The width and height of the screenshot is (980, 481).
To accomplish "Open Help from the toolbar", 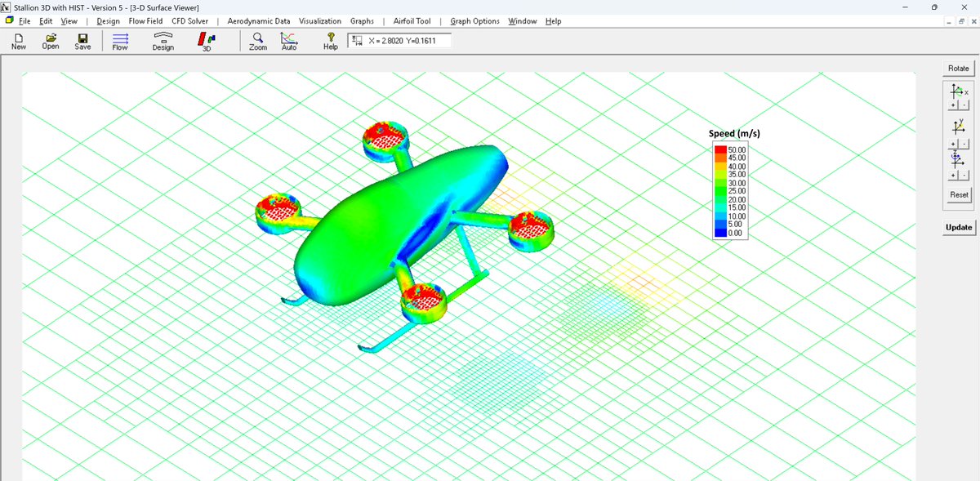I will [x=331, y=42].
